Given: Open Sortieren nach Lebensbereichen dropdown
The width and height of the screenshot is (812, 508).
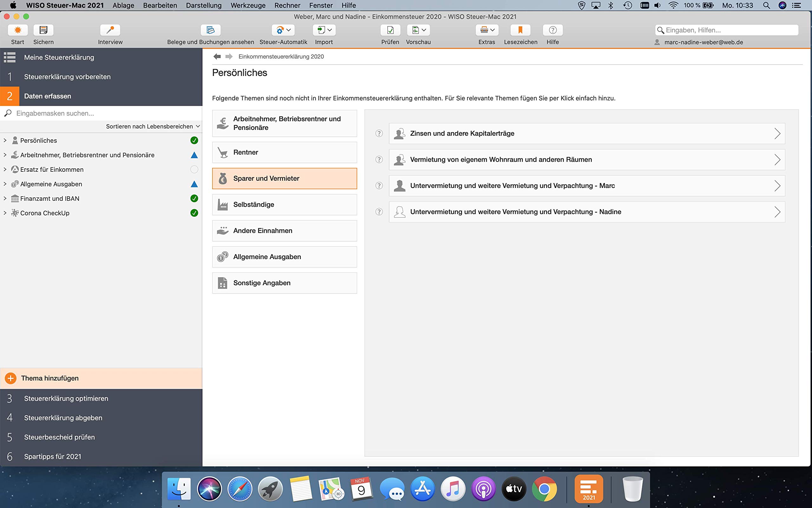Looking at the screenshot, I should [153, 126].
